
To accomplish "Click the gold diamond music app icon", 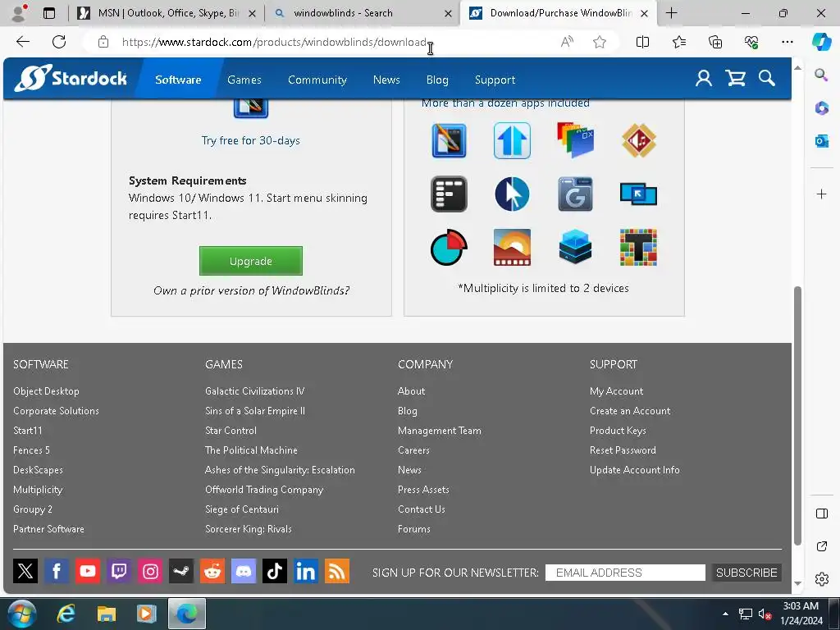I will click(638, 140).
